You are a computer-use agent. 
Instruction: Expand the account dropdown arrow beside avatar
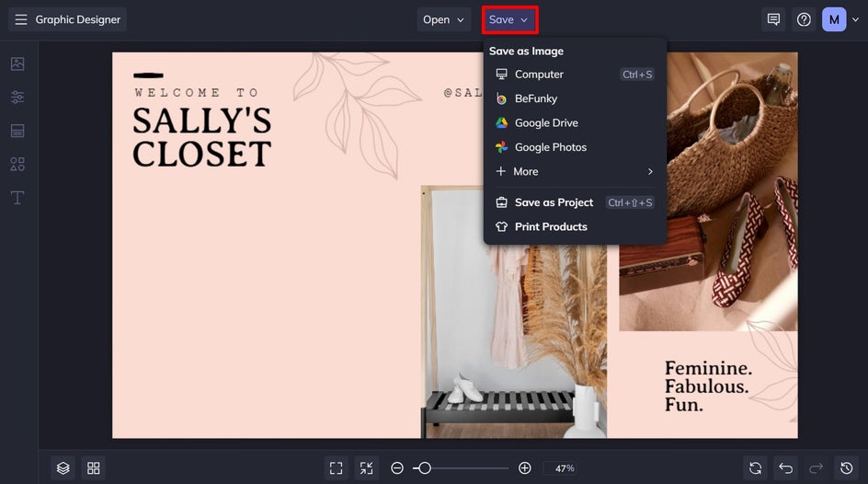[x=855, y=20]
